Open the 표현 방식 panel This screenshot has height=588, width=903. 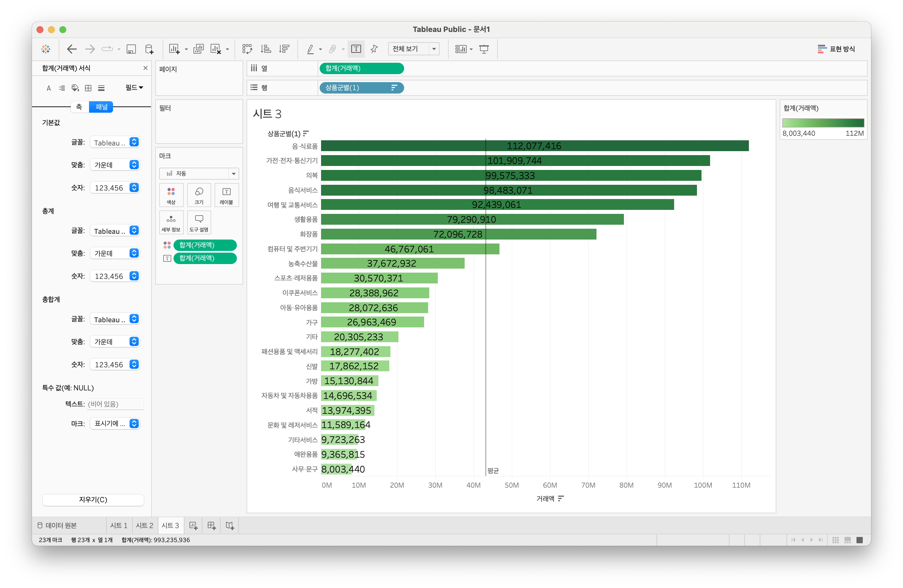click(x=836, y=49)
